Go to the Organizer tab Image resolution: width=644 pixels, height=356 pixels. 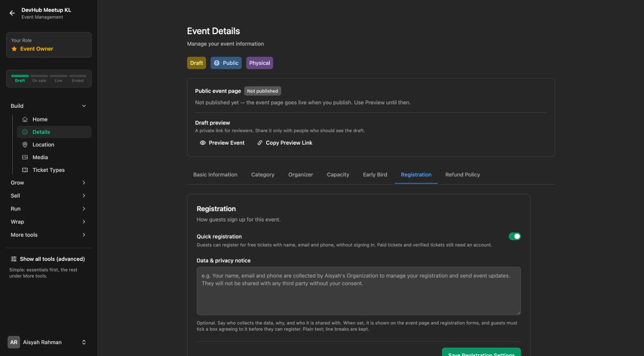pyautogui.click(x=301, y=174)
